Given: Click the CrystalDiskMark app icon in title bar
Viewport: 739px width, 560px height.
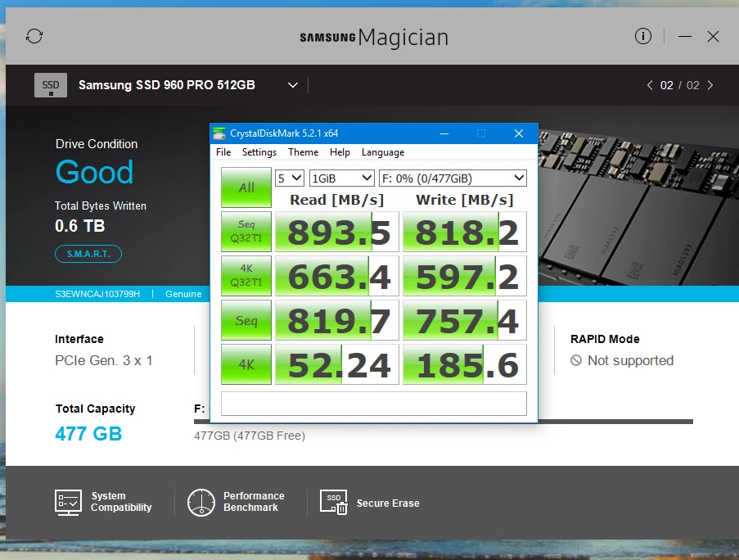Looking at the screenshot, I should point(219,133).
